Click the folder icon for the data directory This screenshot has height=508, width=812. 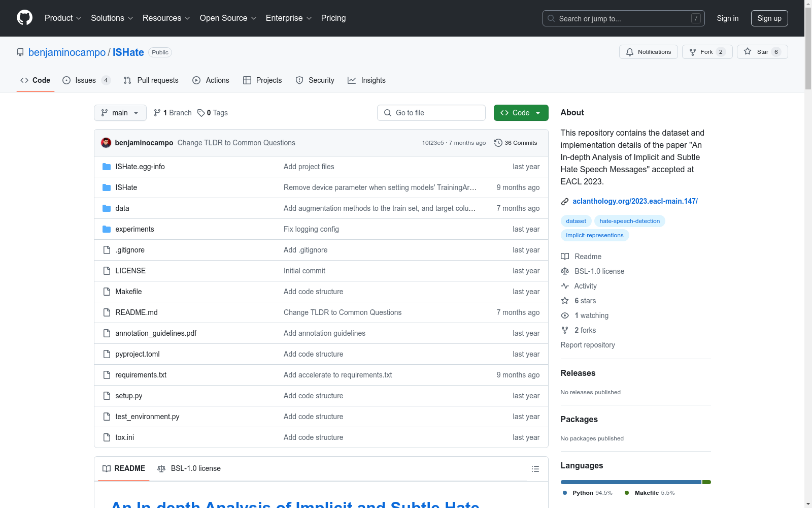(107, 208)
